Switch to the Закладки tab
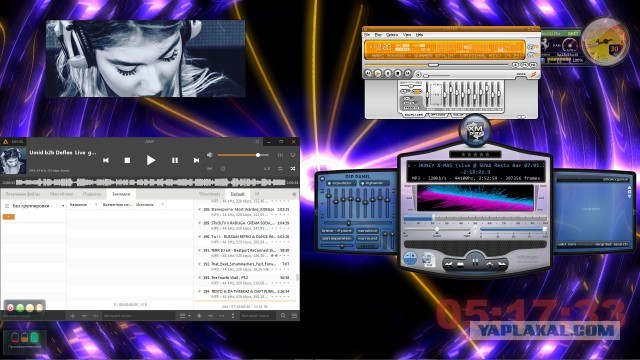640x360 pixels. coord(121,194)
